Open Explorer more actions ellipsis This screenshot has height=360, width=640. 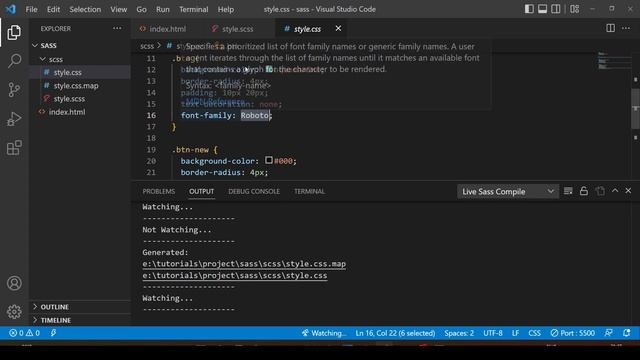click(117, 29)
